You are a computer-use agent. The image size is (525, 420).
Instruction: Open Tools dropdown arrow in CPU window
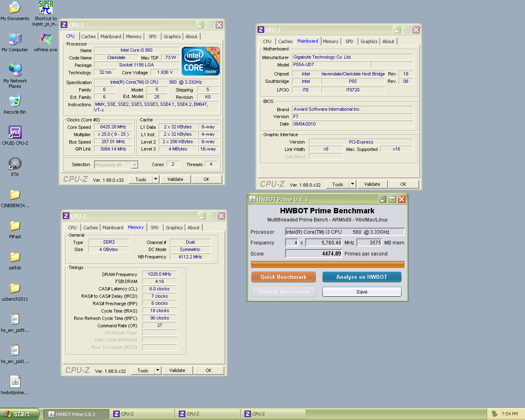(155, 179)
